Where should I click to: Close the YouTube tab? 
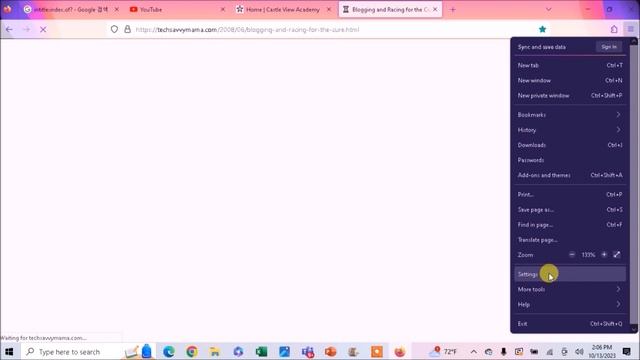(223, 9)
